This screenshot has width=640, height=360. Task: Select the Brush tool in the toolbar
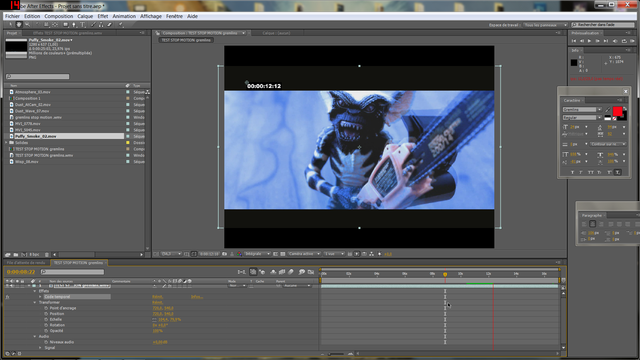(93, 24)
